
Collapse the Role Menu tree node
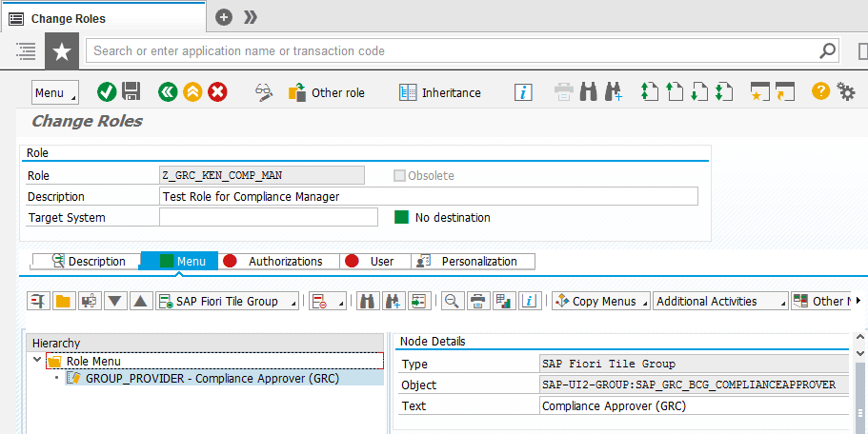pos(37,361)
